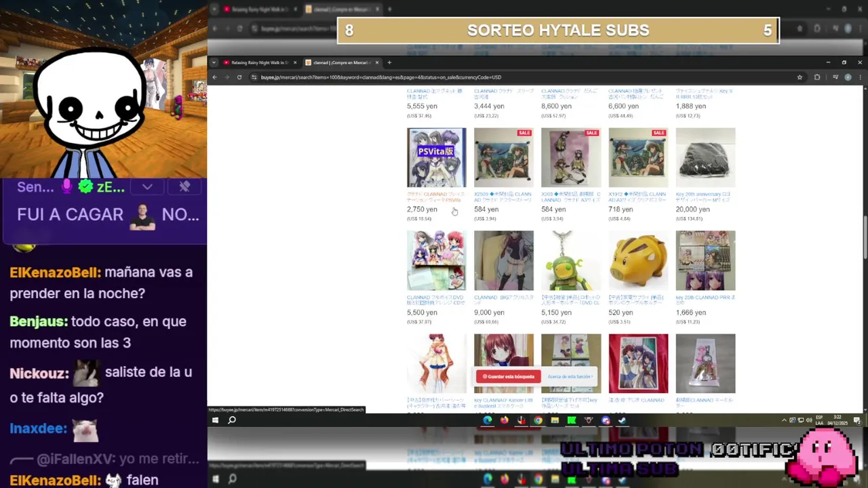Image resolution: width=868 pixels, height=488 pixels.
Task: Click the green verified badge icon
Action: [85, 186]
